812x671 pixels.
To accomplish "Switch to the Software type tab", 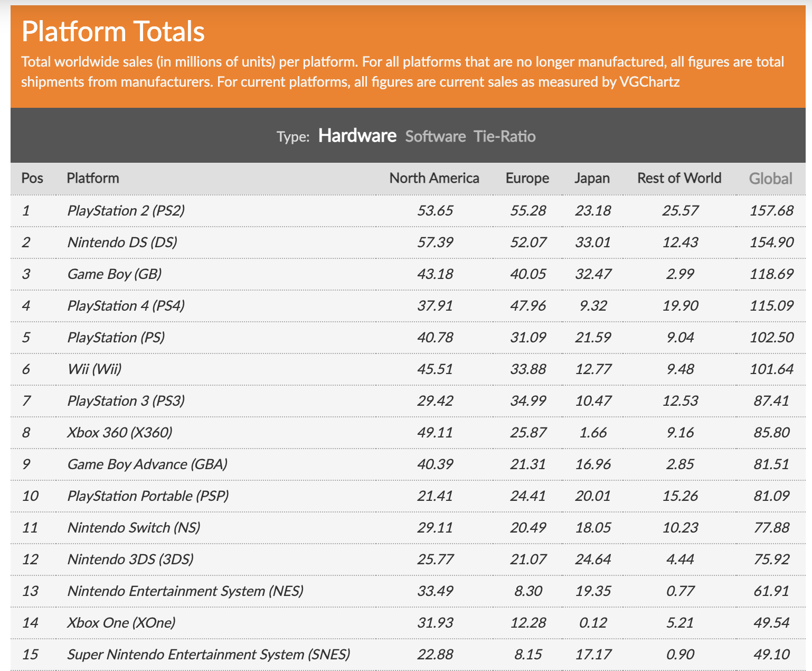I will [435, 136].
